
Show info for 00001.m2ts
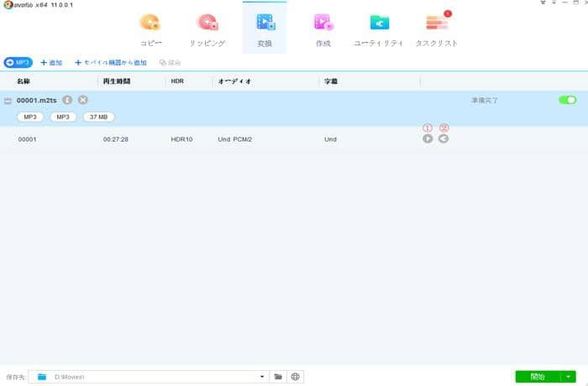pos(67,100)
